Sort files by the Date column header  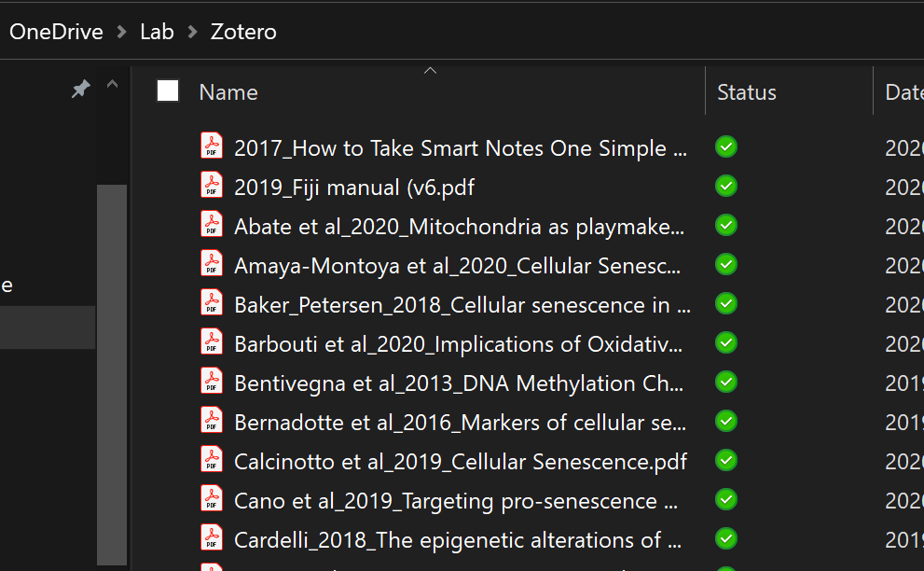(x=904, y=92)
